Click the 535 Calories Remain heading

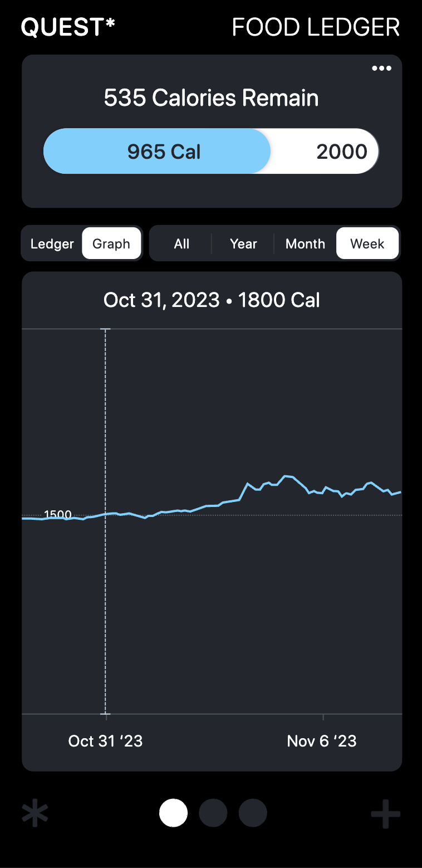(212, 98)
